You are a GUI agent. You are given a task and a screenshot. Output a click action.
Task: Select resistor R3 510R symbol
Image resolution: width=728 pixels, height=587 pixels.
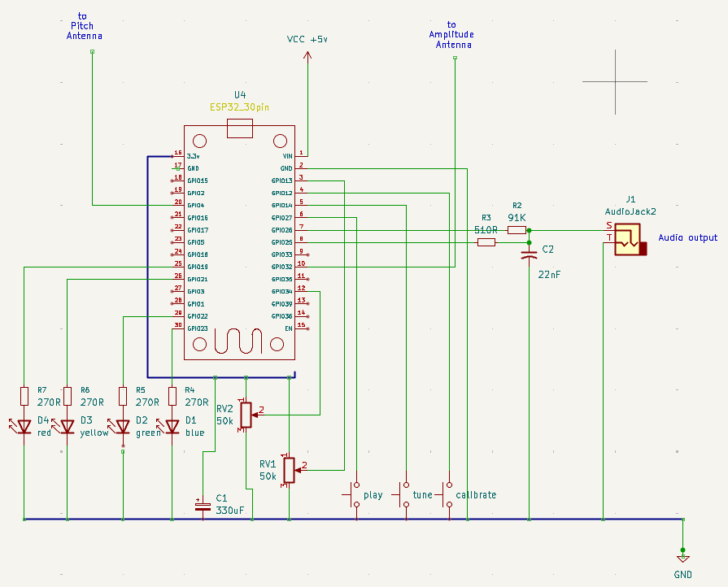[x=486, y=242]
